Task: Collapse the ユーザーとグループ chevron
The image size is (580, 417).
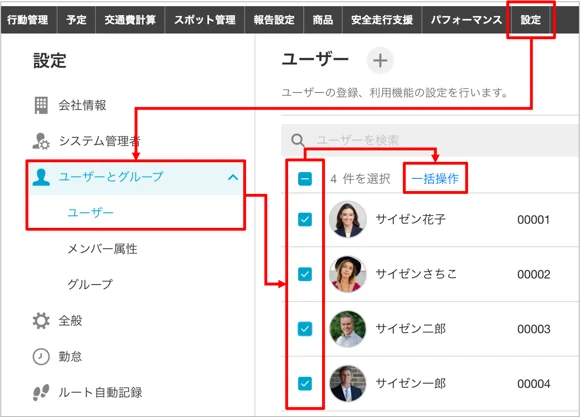Action: [233, 177]
